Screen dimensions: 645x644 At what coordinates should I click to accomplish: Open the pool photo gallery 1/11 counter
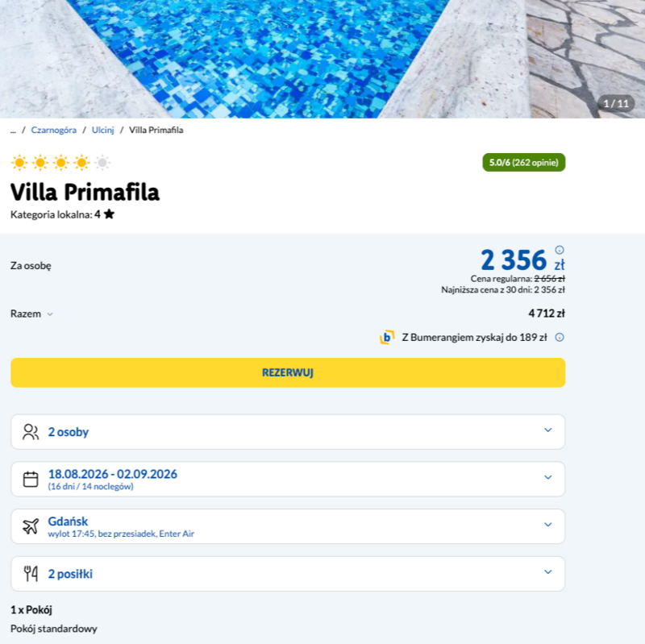pos(616,104)
